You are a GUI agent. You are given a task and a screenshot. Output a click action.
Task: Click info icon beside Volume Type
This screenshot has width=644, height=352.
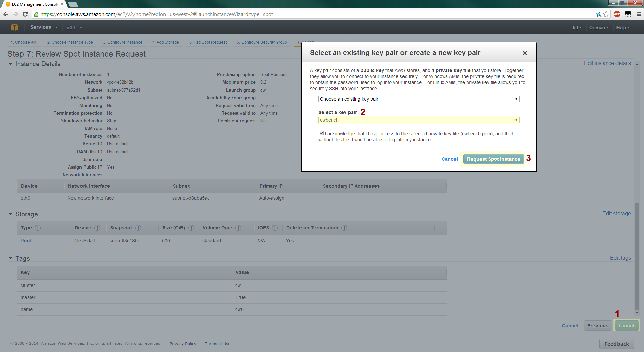click(238, 228)
